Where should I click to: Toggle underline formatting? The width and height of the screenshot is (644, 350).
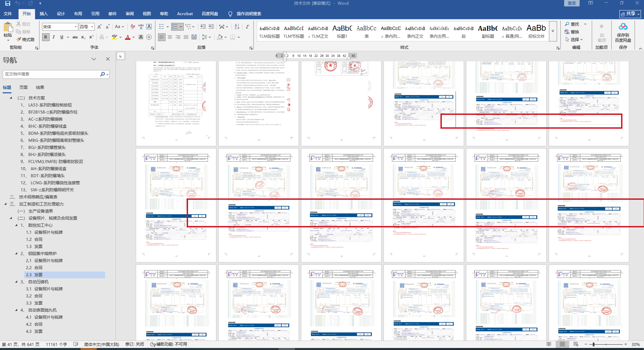point(62,37)
